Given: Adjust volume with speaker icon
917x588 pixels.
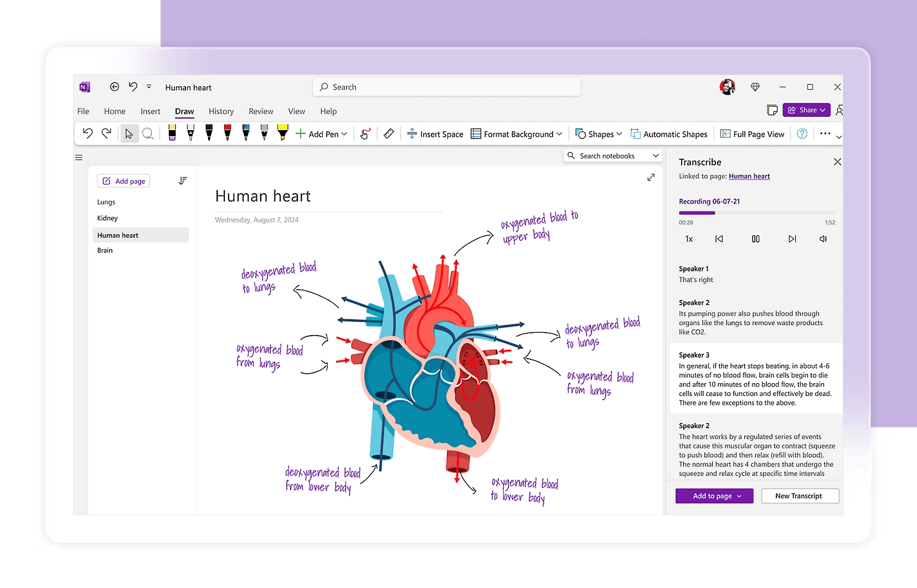Looking at the screenshot, I should coord(823,239).
